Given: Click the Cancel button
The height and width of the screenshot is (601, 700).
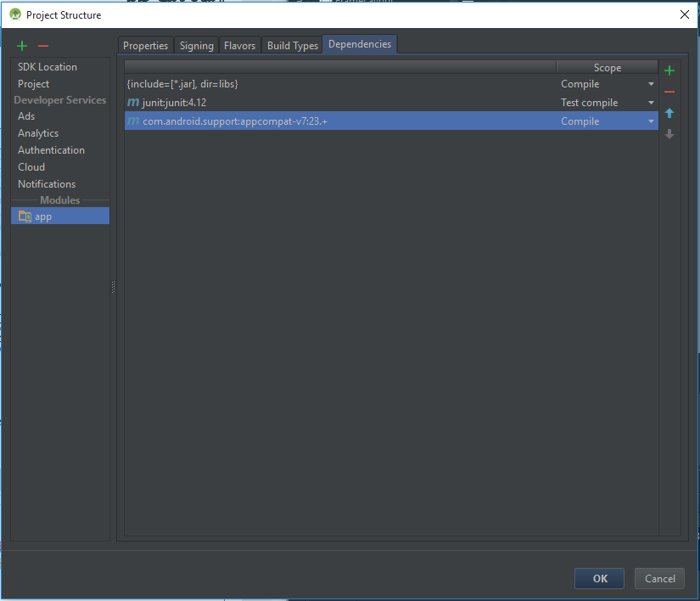Looking at the screenshot, I should [660, 579].
